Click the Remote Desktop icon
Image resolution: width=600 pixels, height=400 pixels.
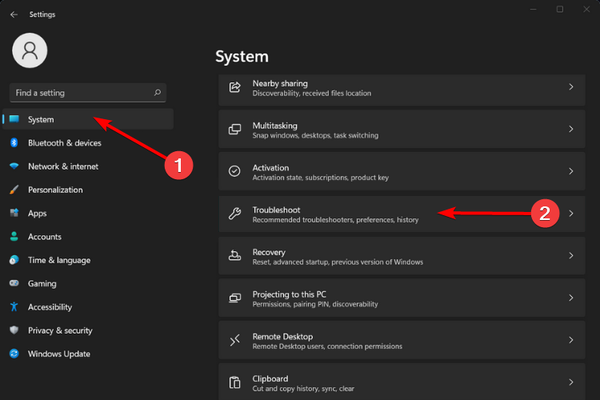click(x=235, y=340)
